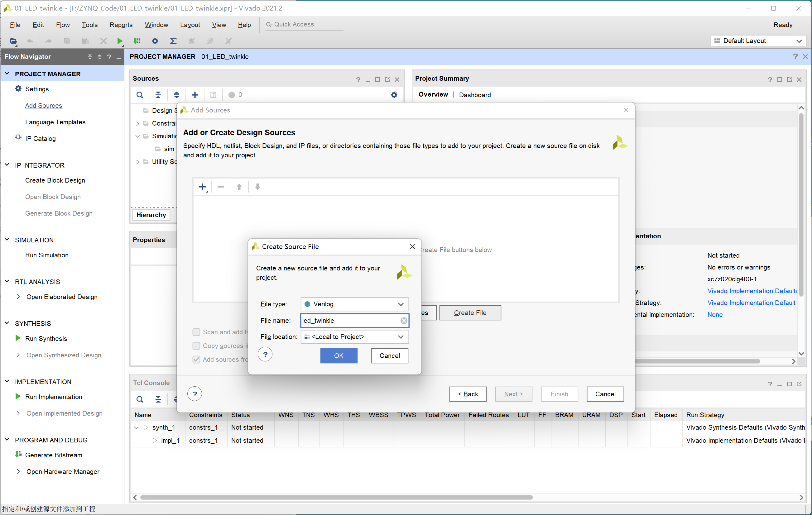Click the Quick Access search field

click(x=304, y=24)
